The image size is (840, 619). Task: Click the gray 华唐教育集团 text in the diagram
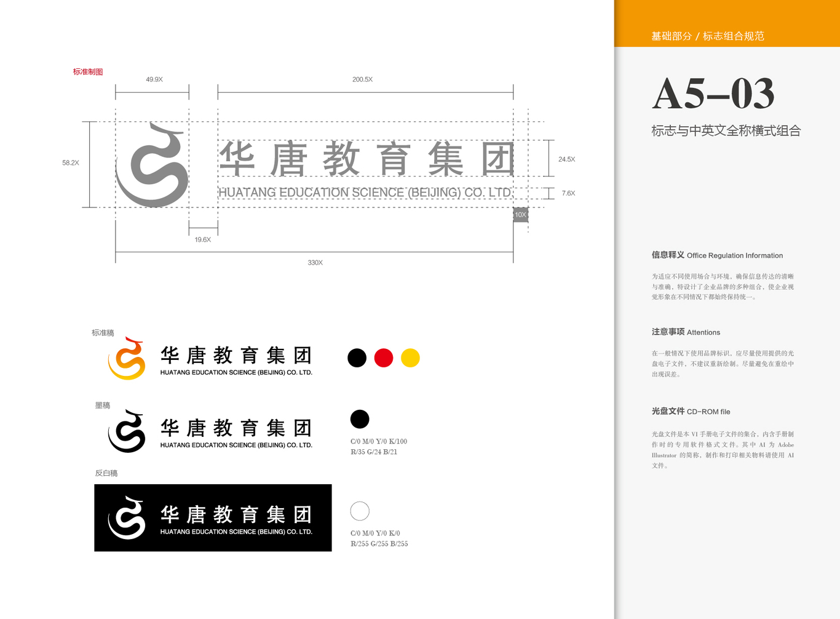pos(367,159)
